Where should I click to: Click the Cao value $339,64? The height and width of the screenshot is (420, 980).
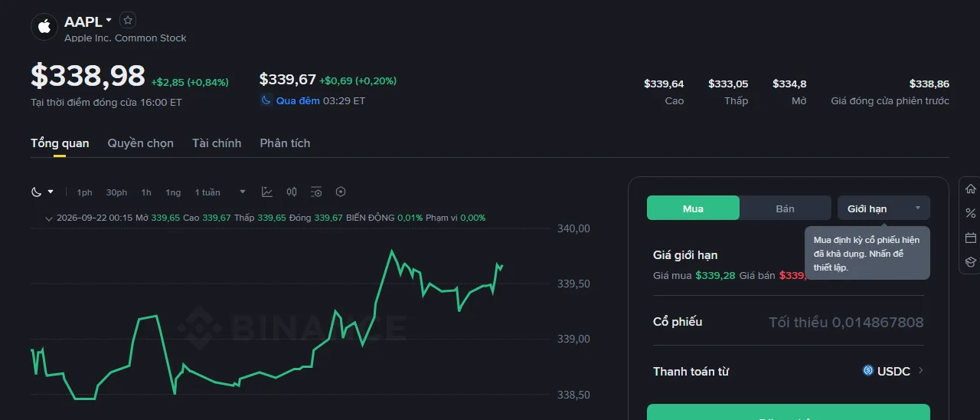pos(664,84)
